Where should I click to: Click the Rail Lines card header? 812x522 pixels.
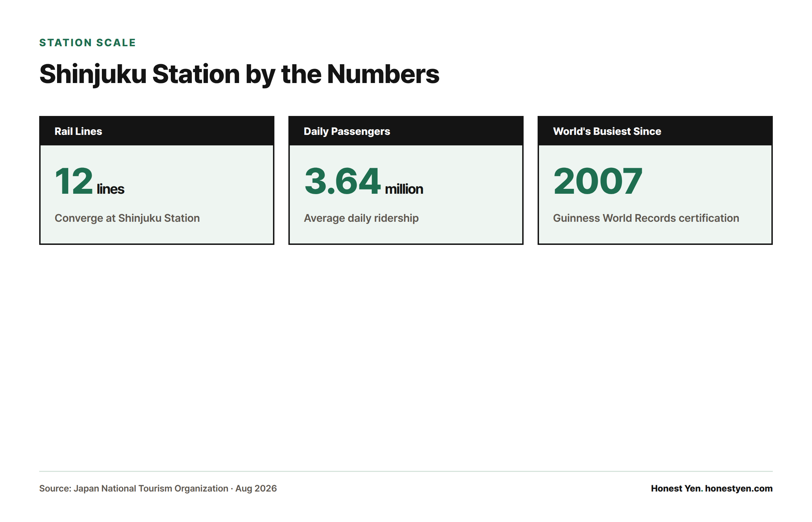point(157,131)
